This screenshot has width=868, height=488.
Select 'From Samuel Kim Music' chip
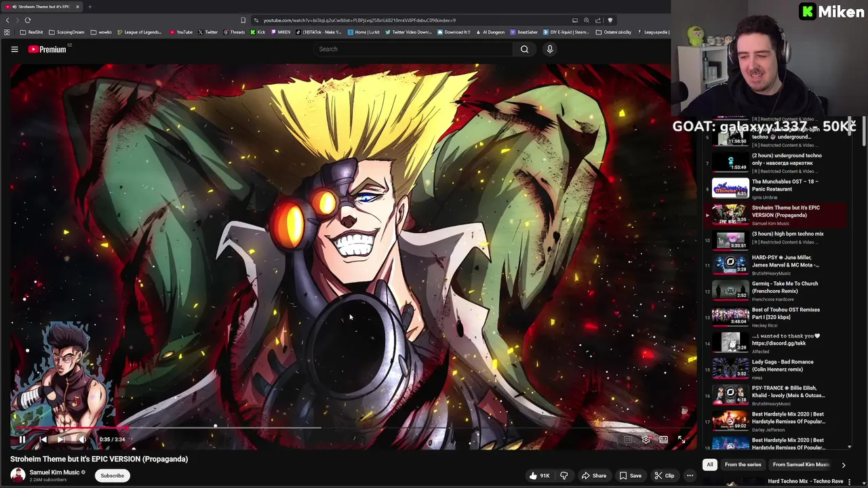tap(801, 464)
